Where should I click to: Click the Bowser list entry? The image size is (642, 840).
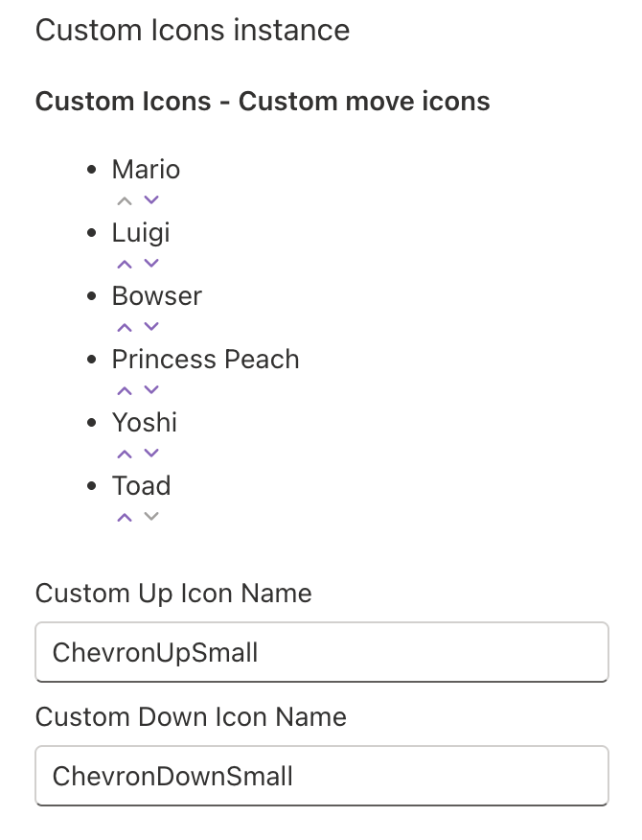pyautogui.click(x=157, y=296)
